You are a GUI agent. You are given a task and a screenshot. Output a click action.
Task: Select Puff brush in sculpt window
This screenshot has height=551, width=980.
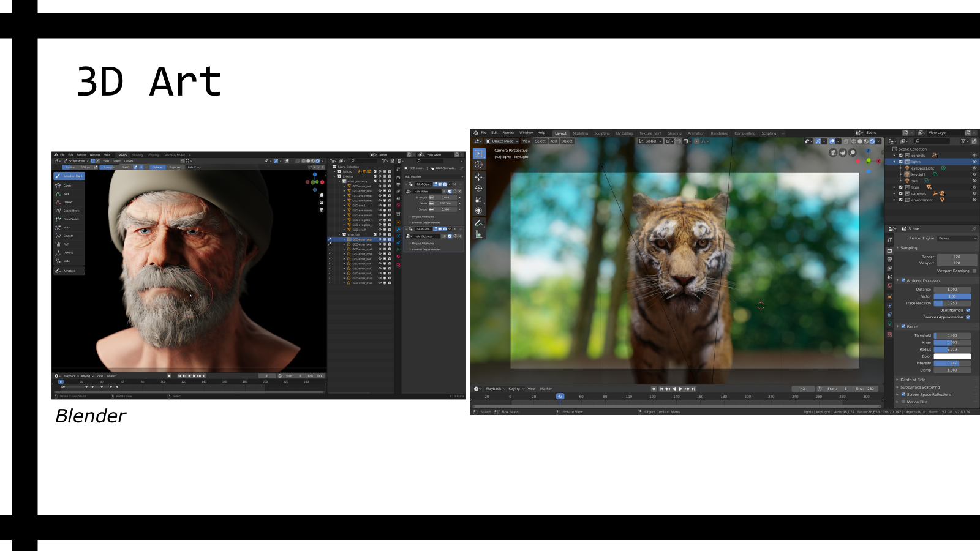point(69,244)
